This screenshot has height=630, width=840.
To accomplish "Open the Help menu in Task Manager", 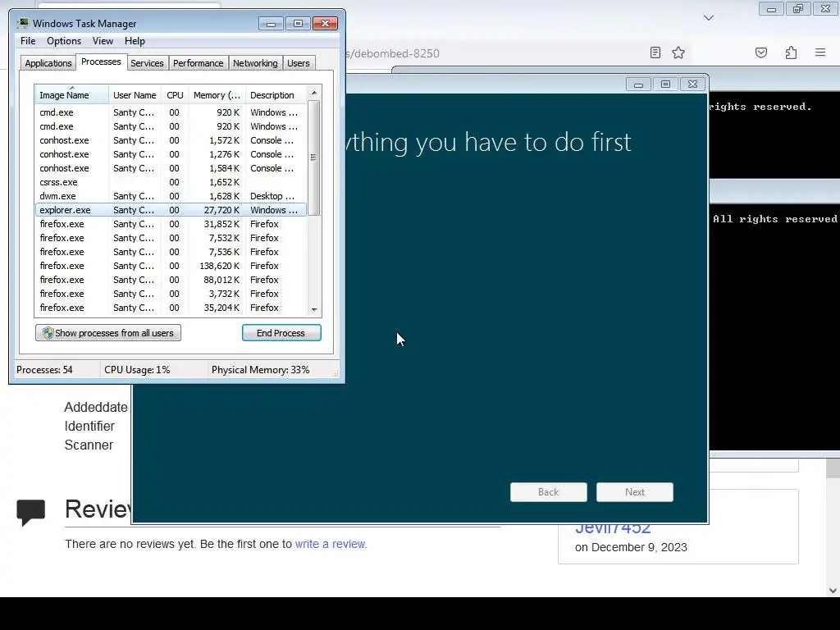I will [135, 41].
